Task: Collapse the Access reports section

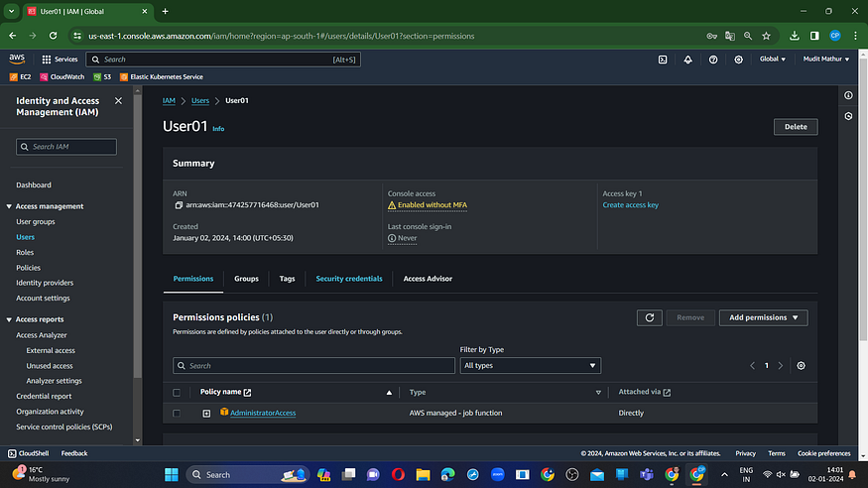Action: (9, 319)
